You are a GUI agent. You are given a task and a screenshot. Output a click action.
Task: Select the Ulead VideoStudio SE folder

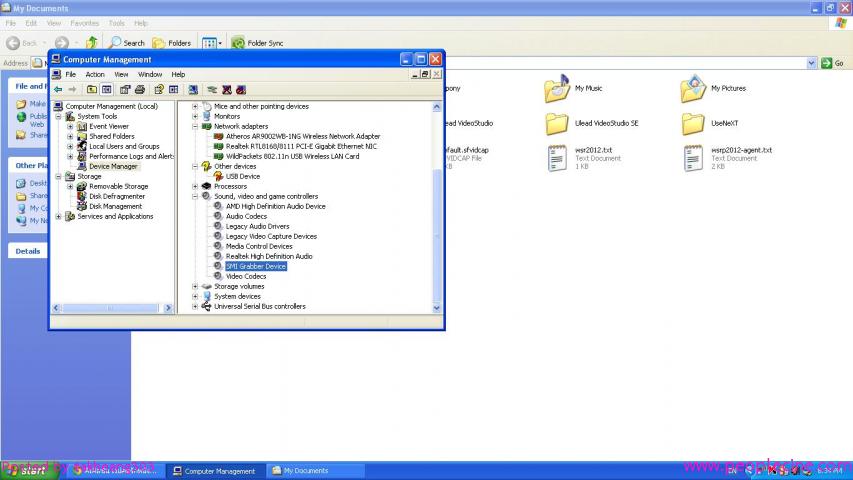pos(592,124)
